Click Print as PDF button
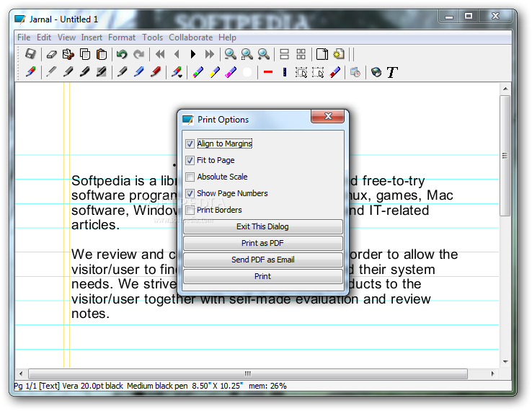 (x=263, y=243)
